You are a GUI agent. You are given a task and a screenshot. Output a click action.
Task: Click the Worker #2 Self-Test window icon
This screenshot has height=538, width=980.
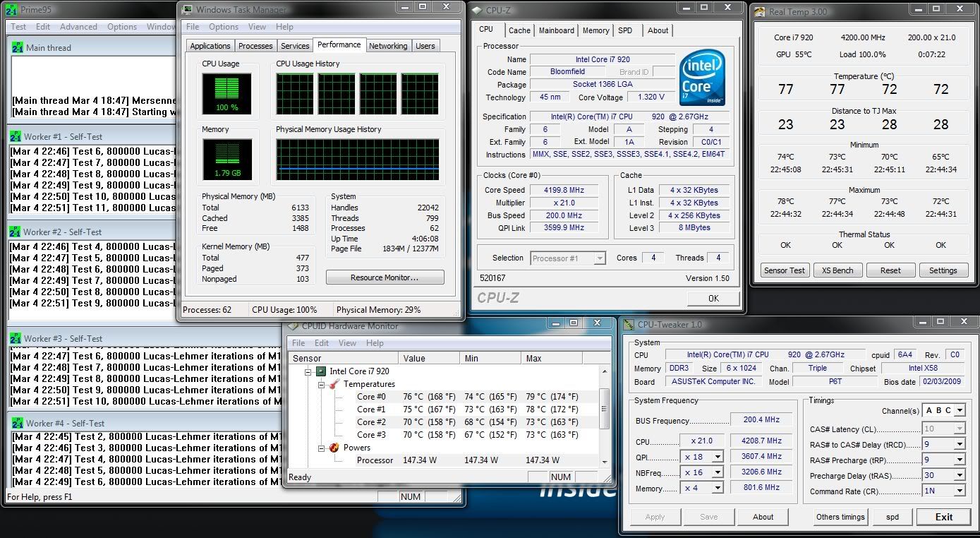[15, 232]
